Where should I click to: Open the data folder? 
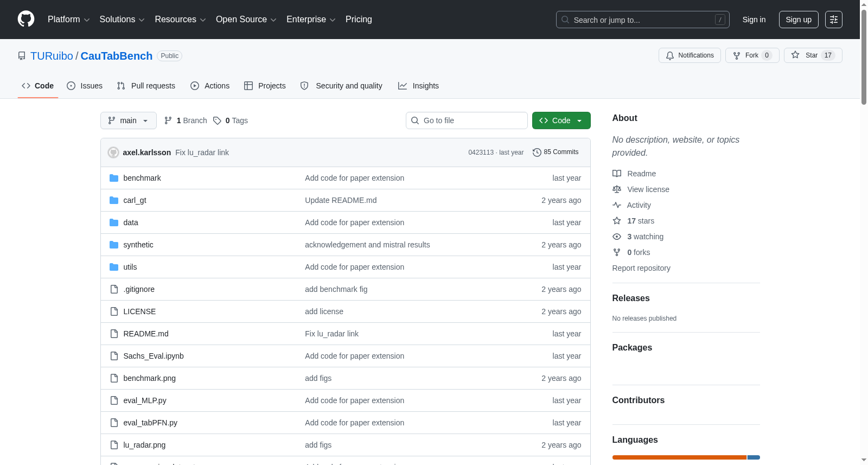(131, 222)
